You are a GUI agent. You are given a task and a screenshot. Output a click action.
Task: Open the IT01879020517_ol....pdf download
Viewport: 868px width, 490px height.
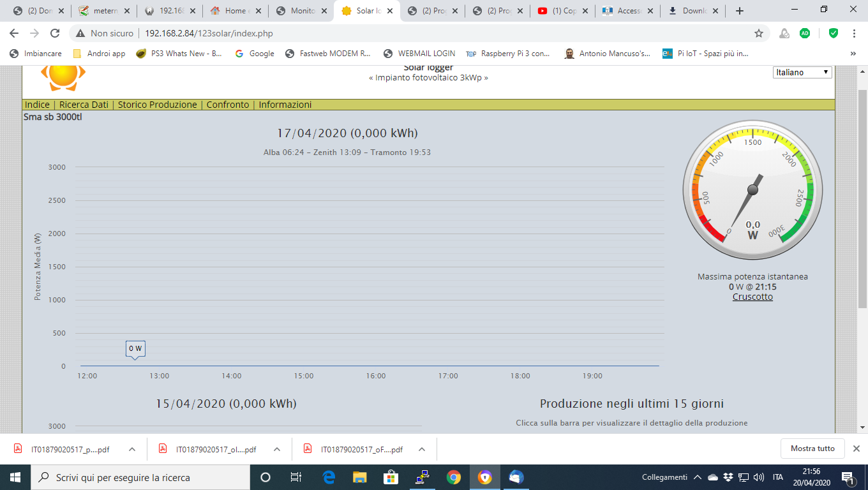(x=207, y=449)
